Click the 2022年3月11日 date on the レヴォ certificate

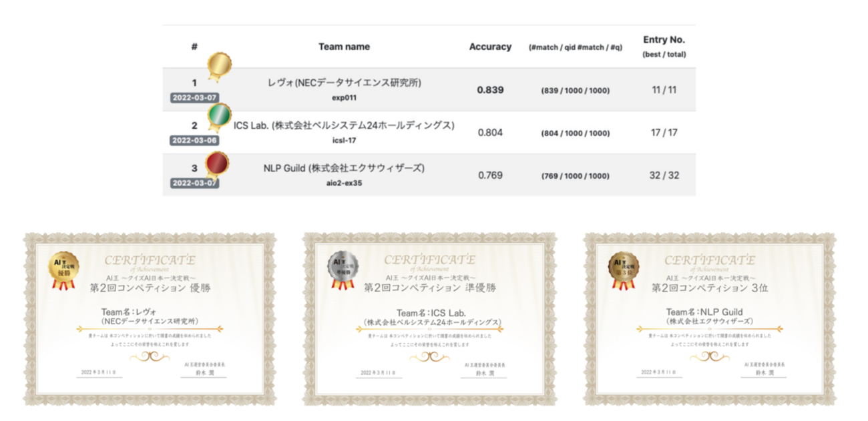coord(97,372)
